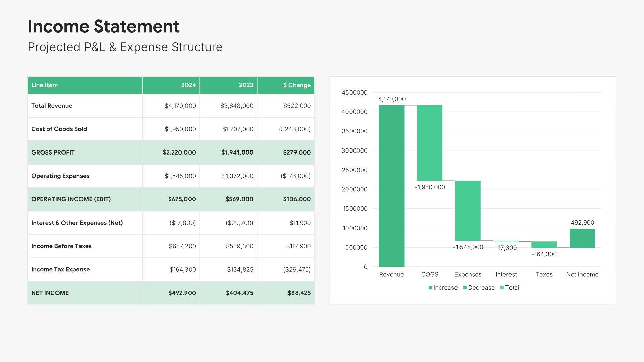The image size is (644, 362).
Task: Click the $ Change column header
Action: [x=297, y=85]
